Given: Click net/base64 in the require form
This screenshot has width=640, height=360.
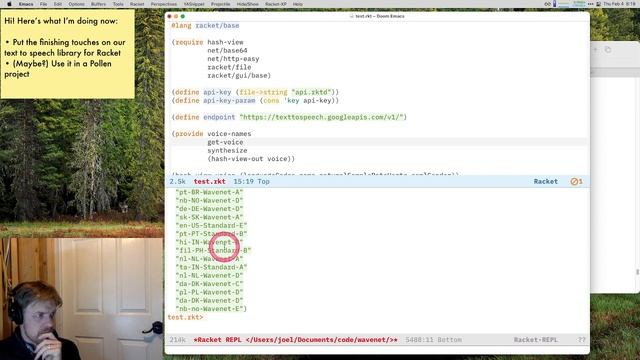Looking at the screenshot, I should point(227,51).
